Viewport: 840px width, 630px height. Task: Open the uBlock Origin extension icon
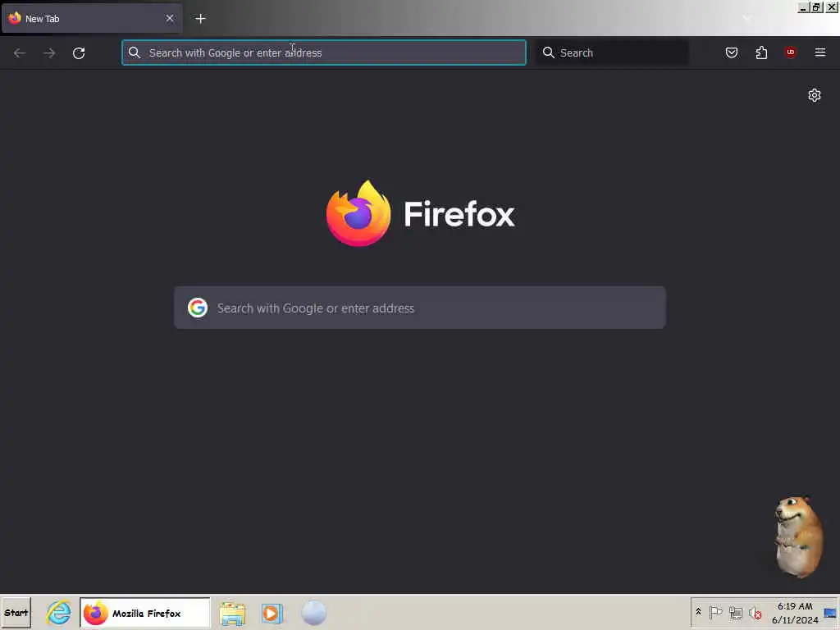coord(790,52)
